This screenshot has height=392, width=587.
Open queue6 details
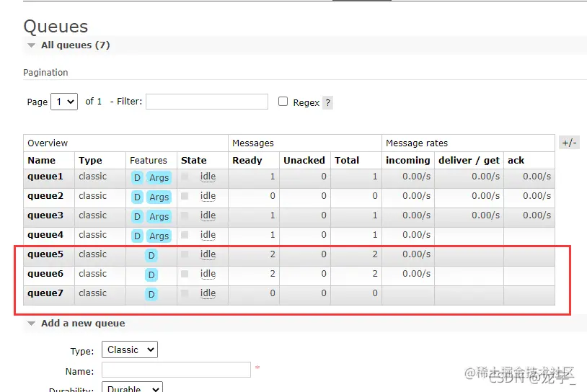(45, 274)
